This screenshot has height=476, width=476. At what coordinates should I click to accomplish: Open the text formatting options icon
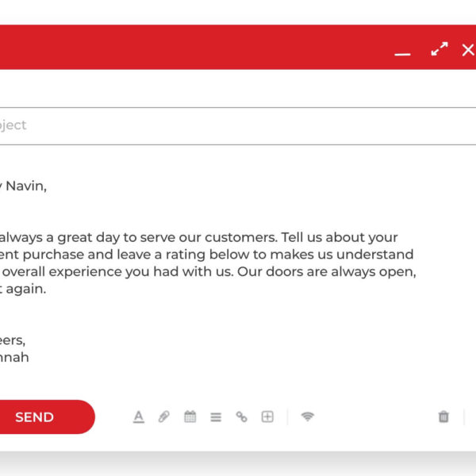[x=139, y=416]
